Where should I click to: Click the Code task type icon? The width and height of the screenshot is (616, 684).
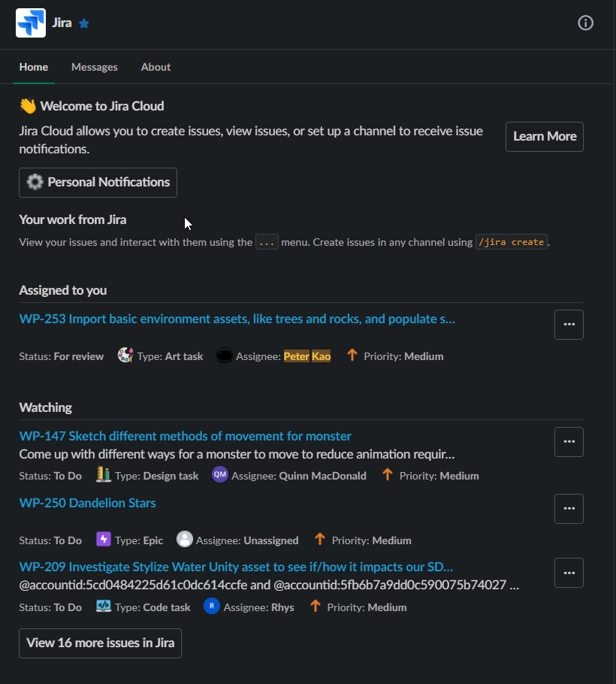click(x=104, y=607)
